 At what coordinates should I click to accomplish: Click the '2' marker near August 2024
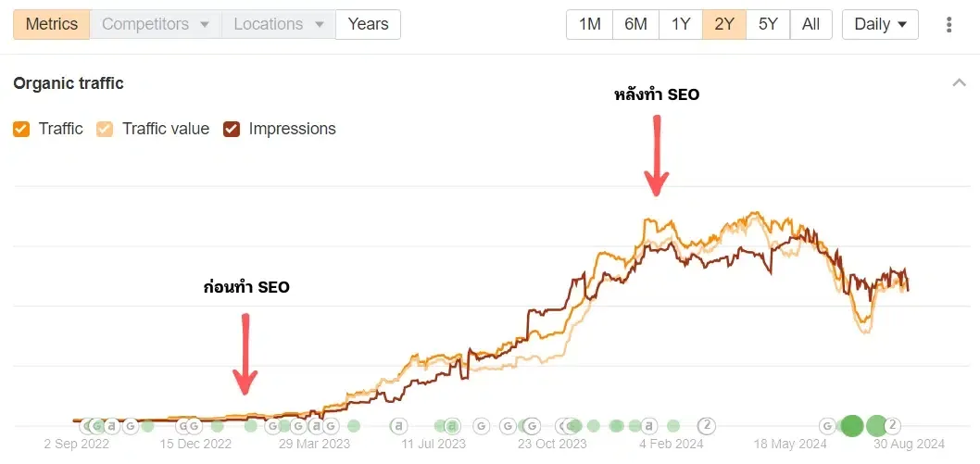tap(892, 426)
